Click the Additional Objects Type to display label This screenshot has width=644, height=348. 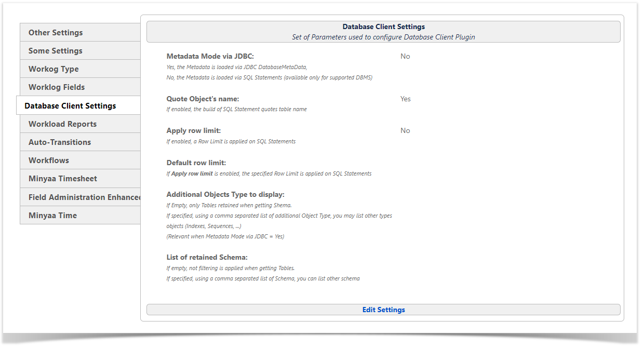(x=225, y=194)
